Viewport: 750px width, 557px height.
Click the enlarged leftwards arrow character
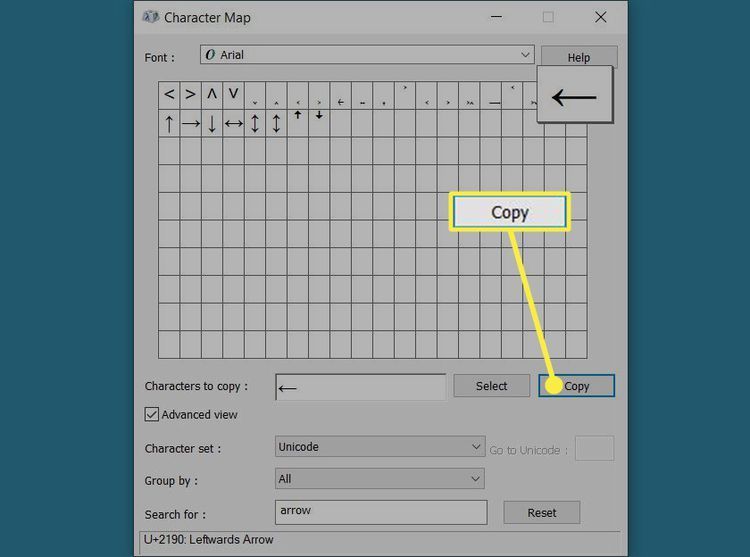coord(574,95)
